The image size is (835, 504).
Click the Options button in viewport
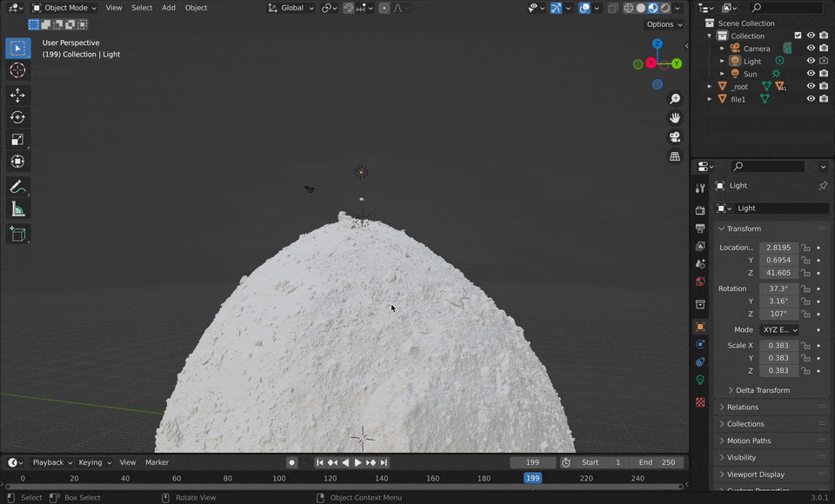tap(665, 24)
